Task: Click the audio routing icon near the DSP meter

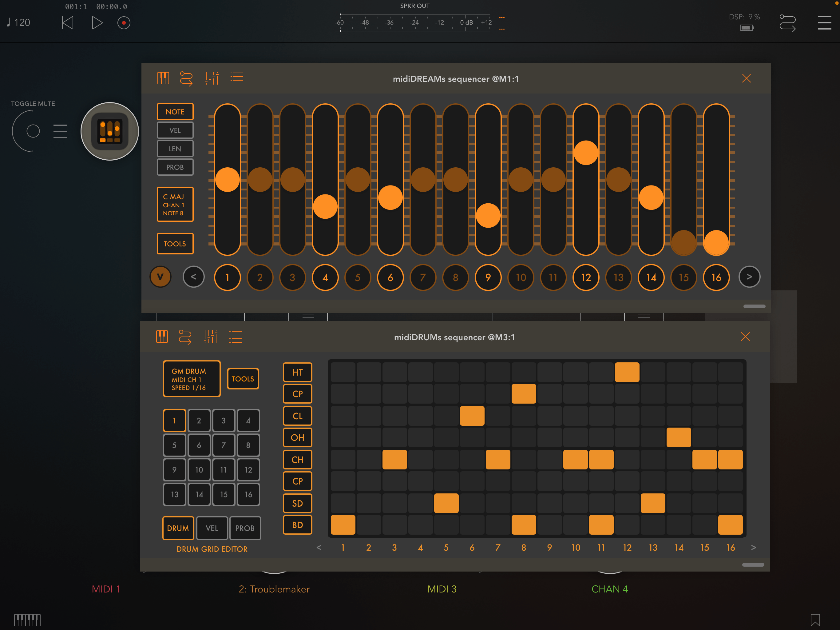Action: tap(788, 23)
